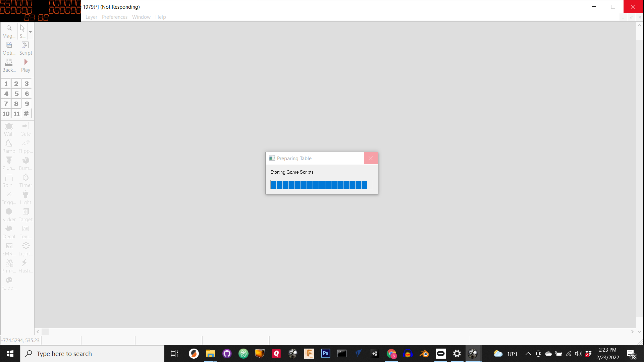Select the Bumper element tool
This screenshot has width=644, height=362.
[25, 164]
